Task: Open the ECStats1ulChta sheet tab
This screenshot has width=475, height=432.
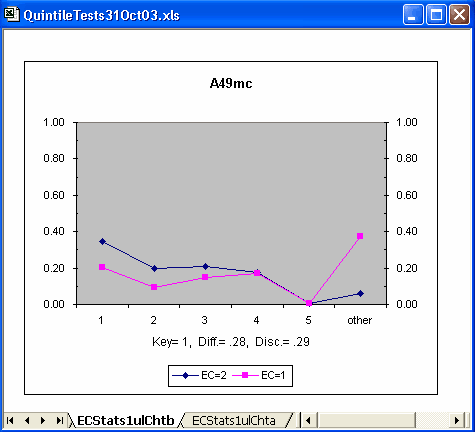Action: pos(234,421)
